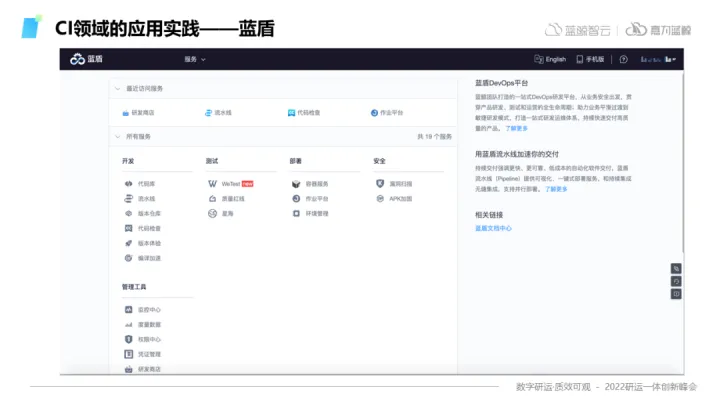Viewport: 720px width, 405px height.
Task: Open 流水线 icon in recent services
Action: click(208, 113)
